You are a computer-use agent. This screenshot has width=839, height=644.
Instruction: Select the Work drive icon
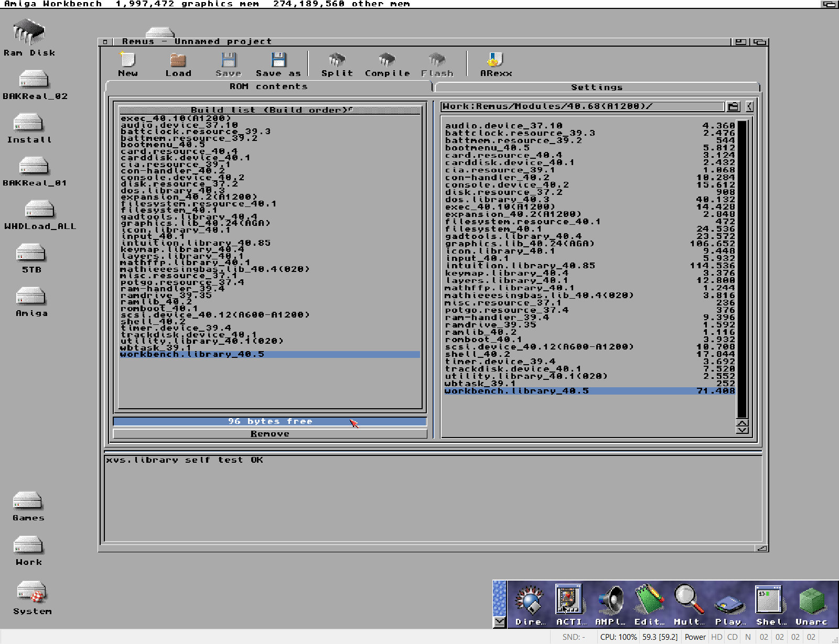[28, 551]
